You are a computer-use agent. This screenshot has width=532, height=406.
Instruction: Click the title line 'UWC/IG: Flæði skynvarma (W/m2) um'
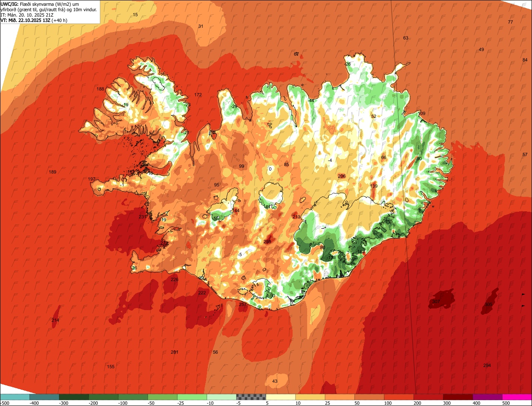39,4
